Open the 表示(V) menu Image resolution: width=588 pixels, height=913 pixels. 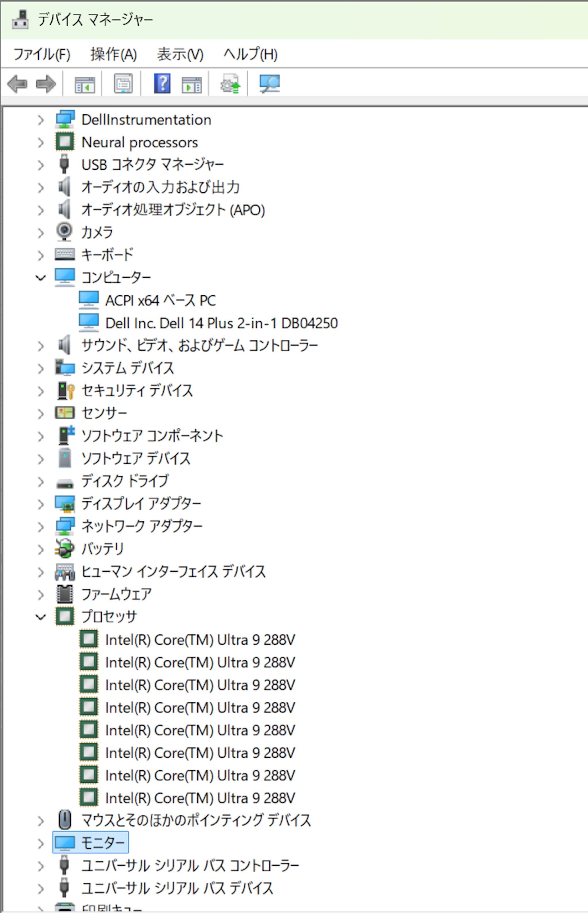pos(180,54)
